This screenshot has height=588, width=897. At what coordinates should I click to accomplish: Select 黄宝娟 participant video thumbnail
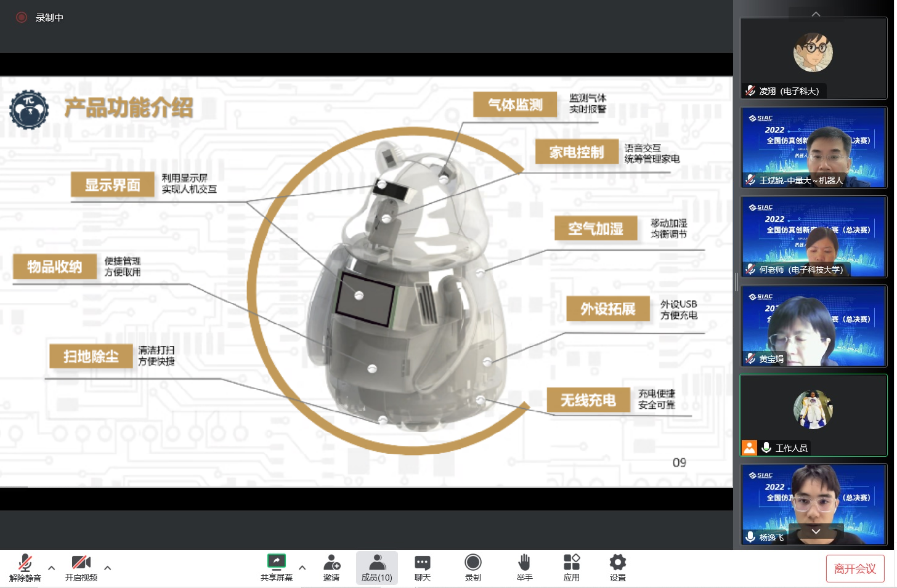tap(813, 326)
